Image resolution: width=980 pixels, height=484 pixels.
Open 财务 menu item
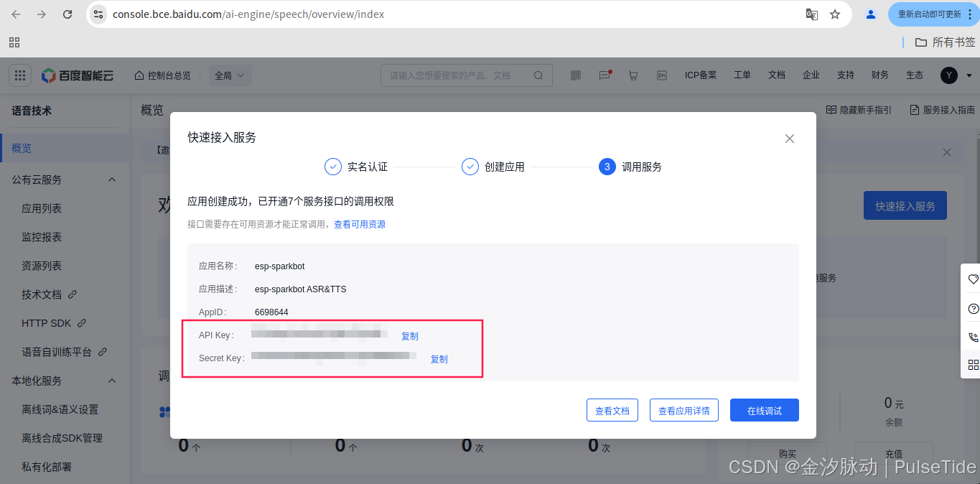point(880,75)
